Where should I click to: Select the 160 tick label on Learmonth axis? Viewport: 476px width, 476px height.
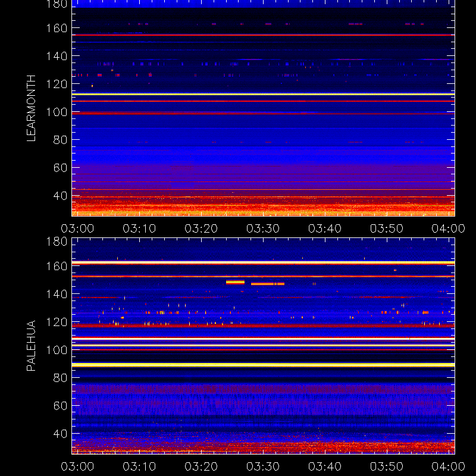tap(57, 28)
